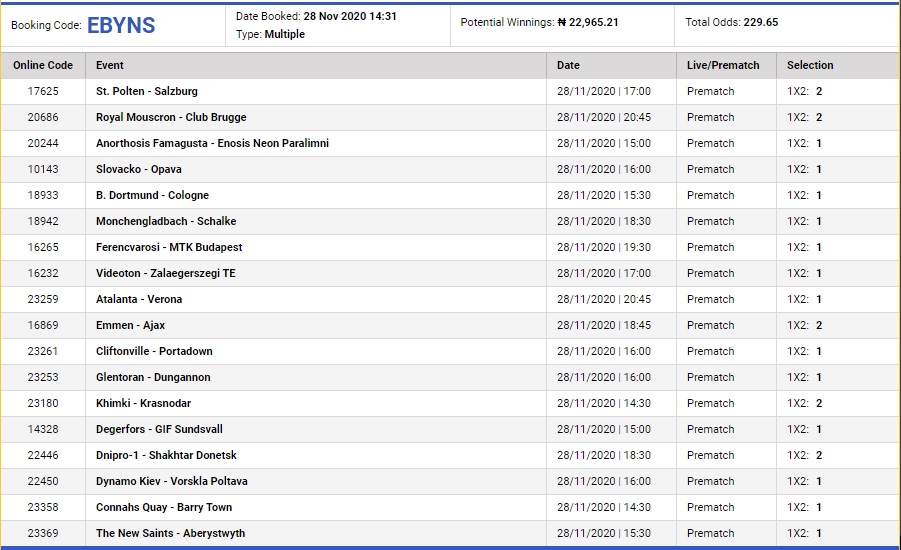Viewport: 901px width, 550px height.
Task: Click the Live/Prematch column header
Action: pyautogui.click(x=723, y=65)
